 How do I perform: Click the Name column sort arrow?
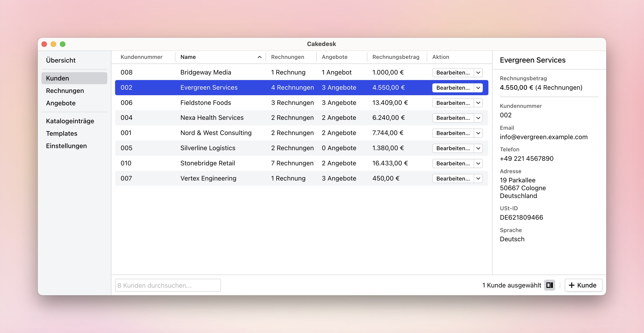259,57
